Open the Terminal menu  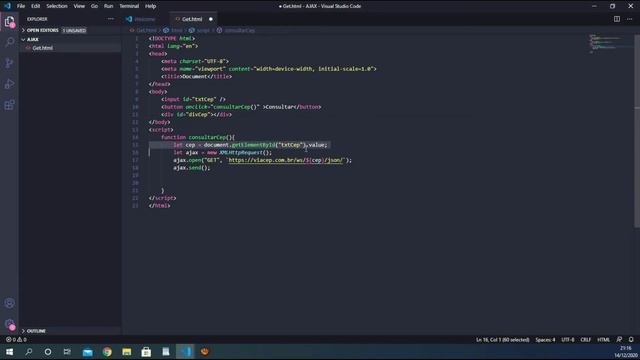129,6
